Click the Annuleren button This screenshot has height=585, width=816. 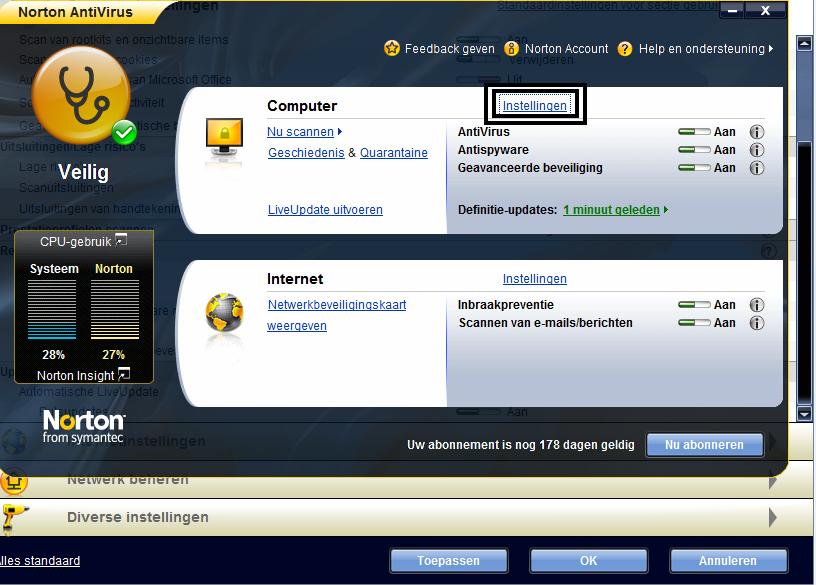click(x=728, y=561)
